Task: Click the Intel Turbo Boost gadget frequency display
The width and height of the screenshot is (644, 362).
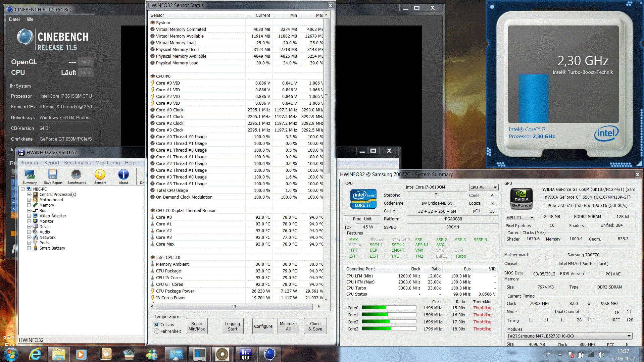Action: coord(583,61)
